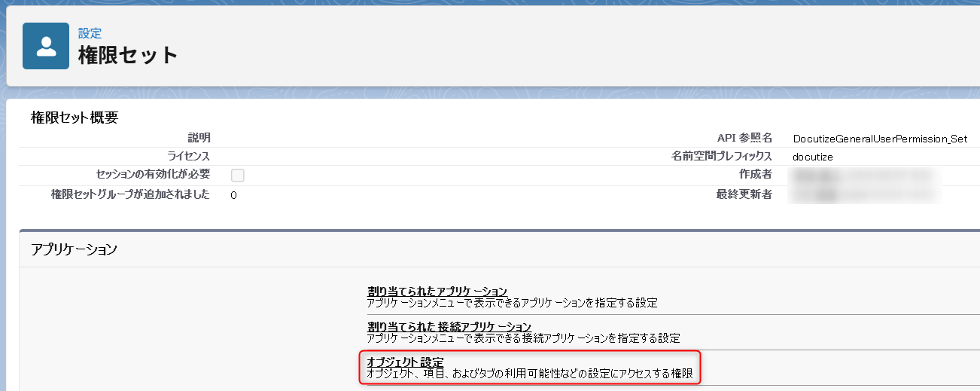Click description text under オブジェクト設定

529,374
